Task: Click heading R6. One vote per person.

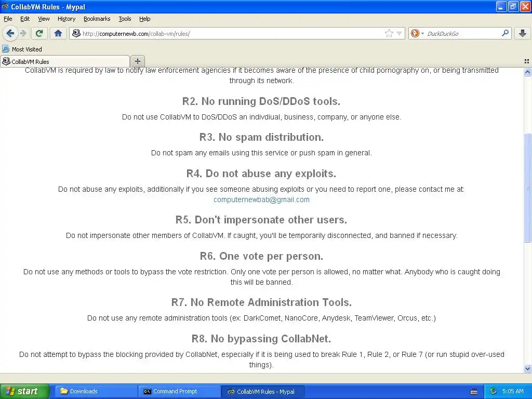Action: [x=261, y=256]
